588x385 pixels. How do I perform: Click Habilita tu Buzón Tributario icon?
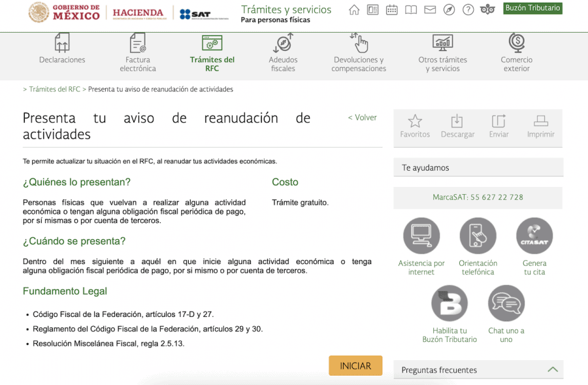(x=449, y=303)
